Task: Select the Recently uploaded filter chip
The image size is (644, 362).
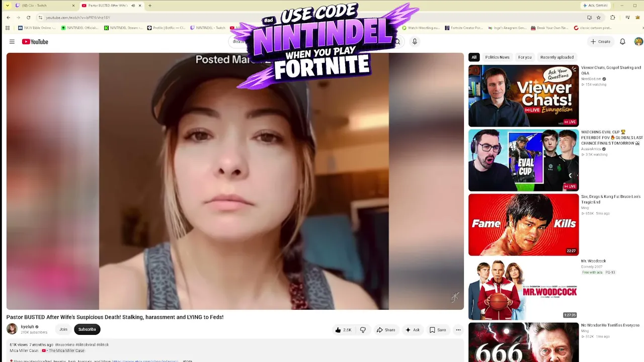Action: point(557,57)
